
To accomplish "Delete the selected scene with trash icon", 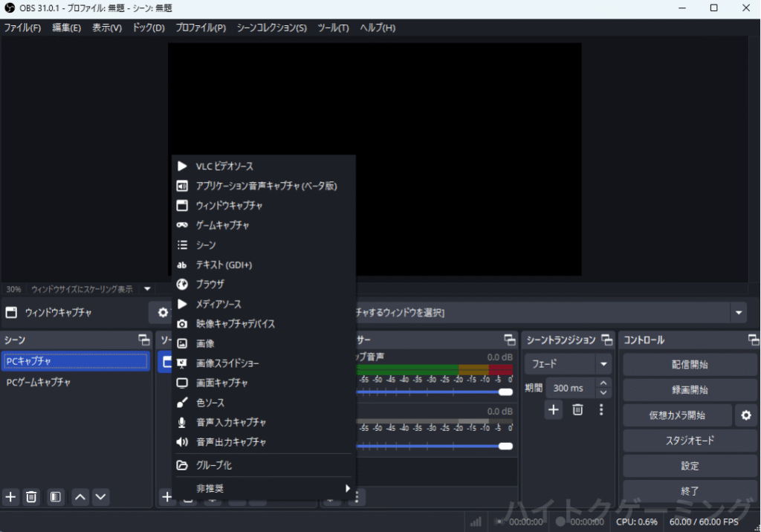I will tap(31, 497).
